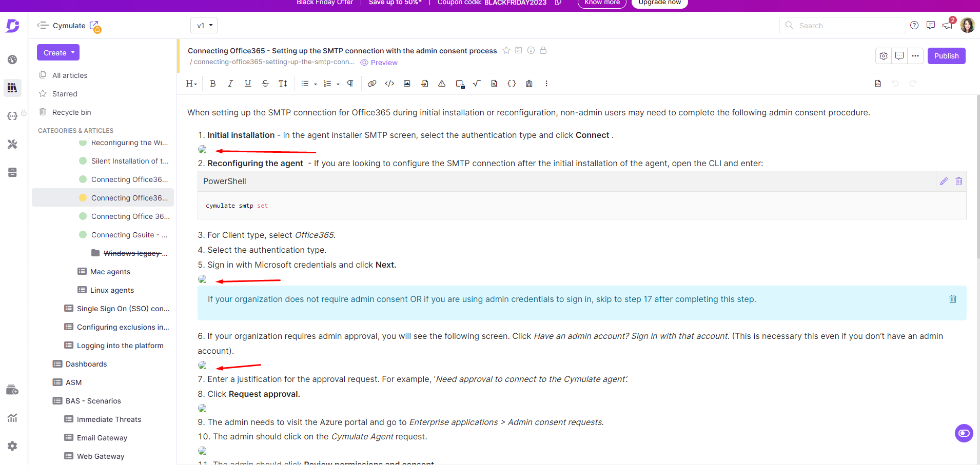Toggle the floating eye button at bottom right
This screenshot has height=465, width=980.
(963, 433)
